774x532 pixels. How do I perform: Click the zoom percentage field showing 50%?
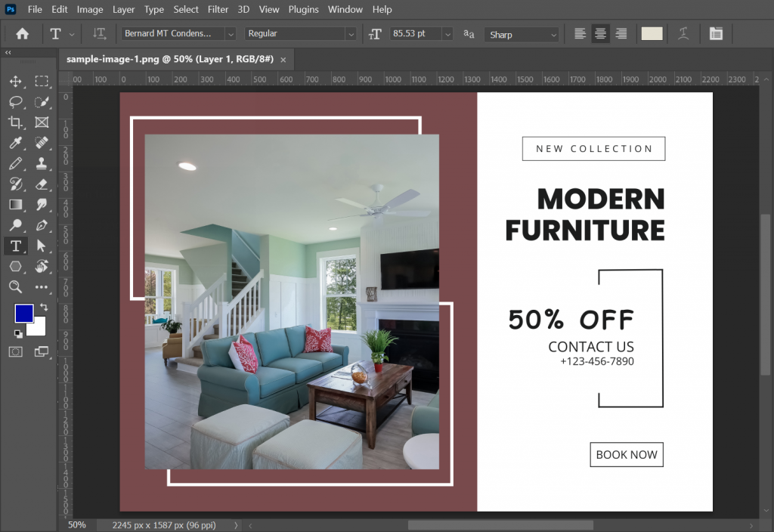(x=76, y=524)
